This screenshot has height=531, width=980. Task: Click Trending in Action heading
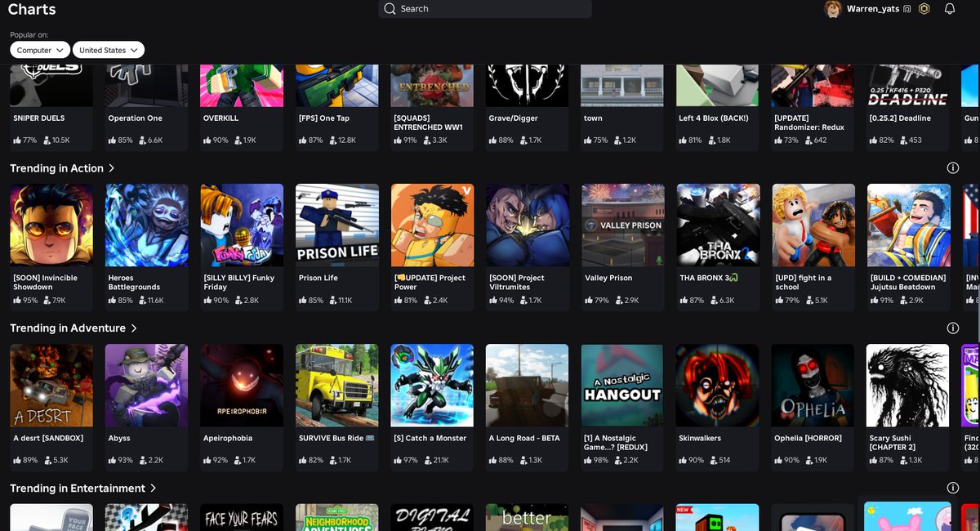tap(56, 168)
